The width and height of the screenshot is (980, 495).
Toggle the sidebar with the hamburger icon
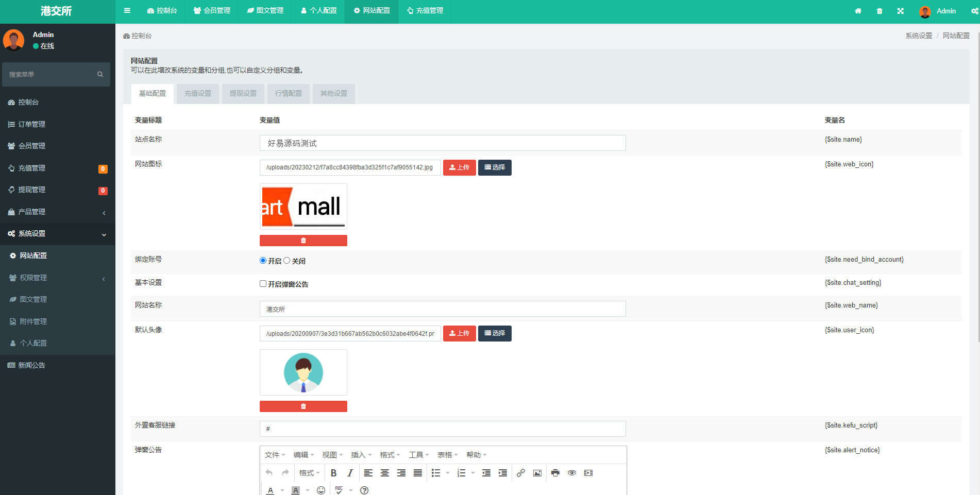click(127, 10)
